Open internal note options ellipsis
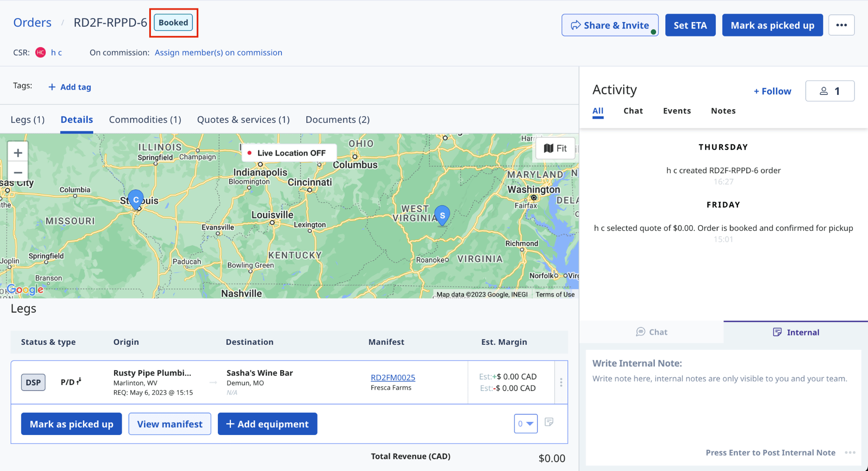This screenshot has height=471, width=868. click(x=850, y=452)
